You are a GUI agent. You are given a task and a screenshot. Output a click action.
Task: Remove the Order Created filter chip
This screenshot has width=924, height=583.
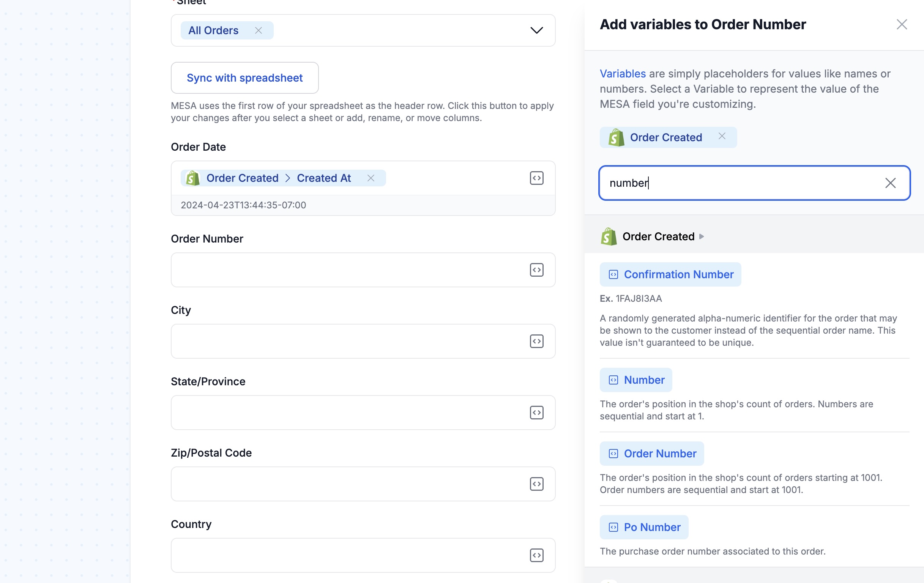(722, 136)
